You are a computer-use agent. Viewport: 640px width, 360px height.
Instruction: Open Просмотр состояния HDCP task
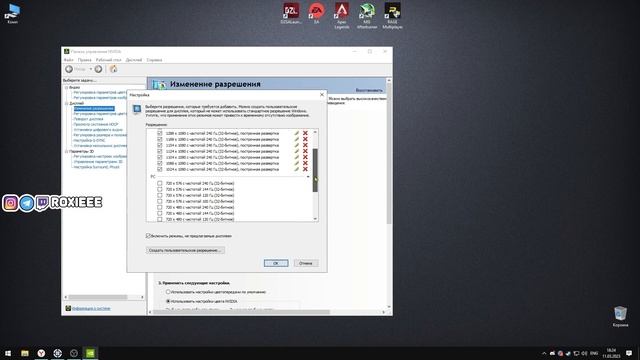coord(96,124)
